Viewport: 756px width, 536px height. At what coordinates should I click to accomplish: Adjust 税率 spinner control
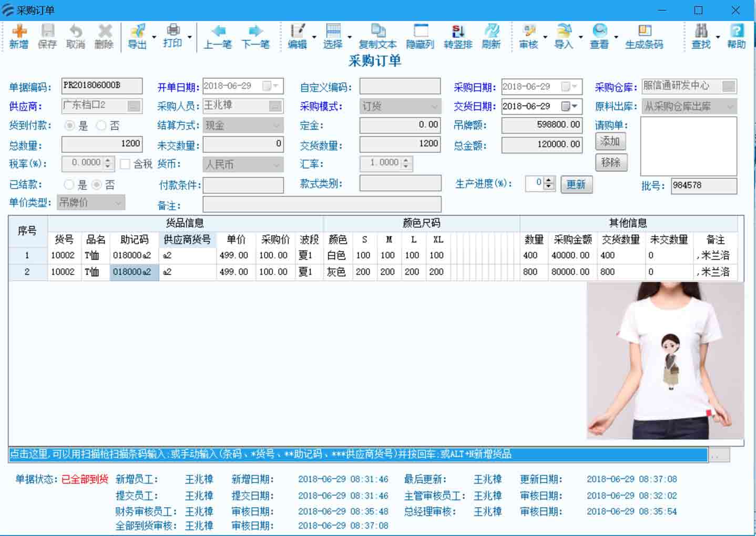108,163
